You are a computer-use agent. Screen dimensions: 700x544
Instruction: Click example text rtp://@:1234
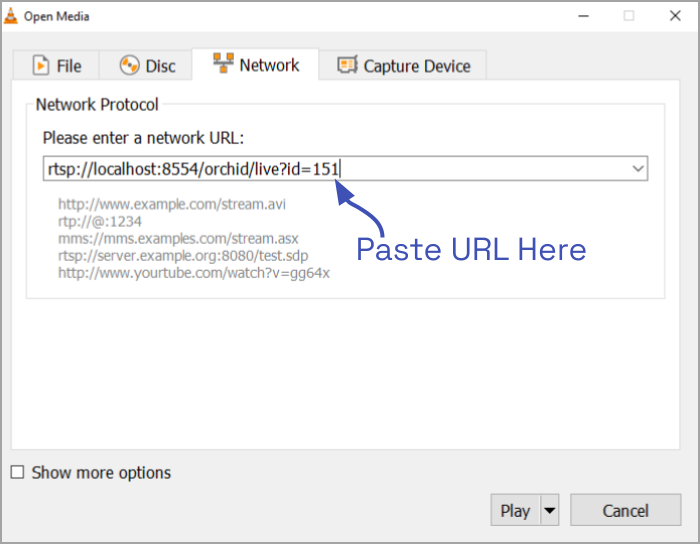click(100, 221)
